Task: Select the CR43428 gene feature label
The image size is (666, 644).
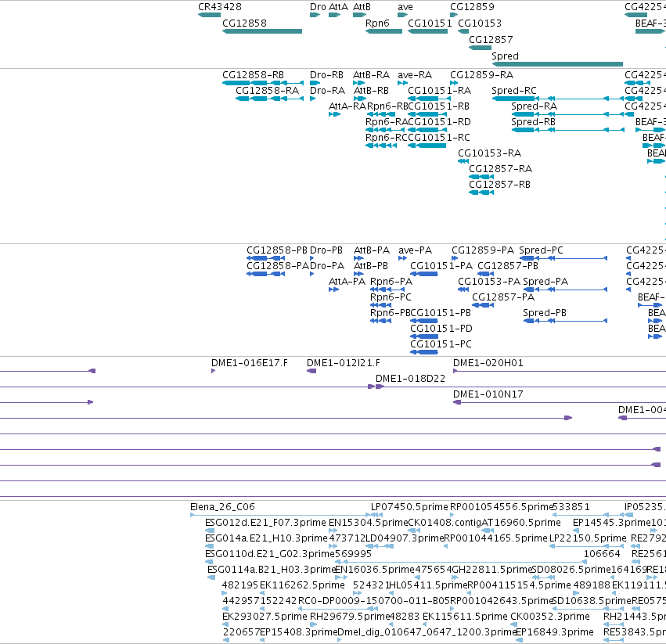Action: [x=220, y=7]
